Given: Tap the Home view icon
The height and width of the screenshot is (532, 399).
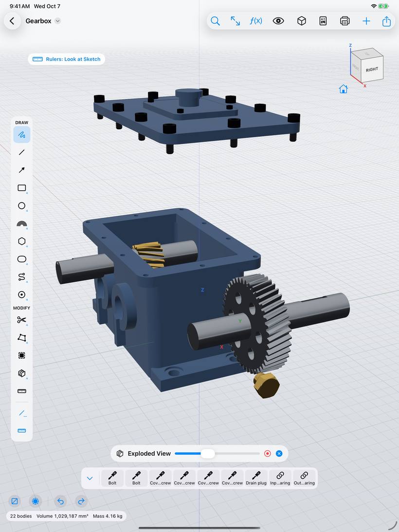Looking at the screenshot, I should [344, 89].
